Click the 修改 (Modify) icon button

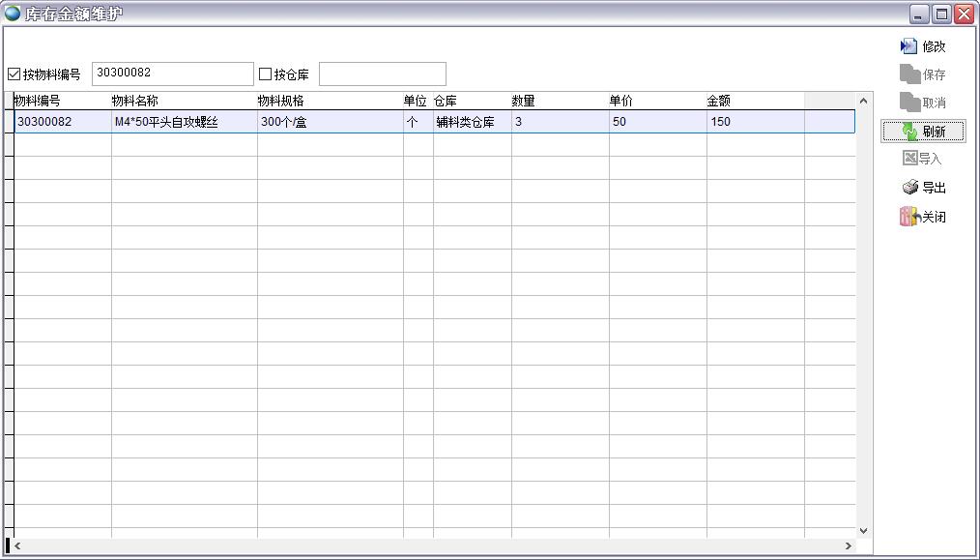[908, 46]
